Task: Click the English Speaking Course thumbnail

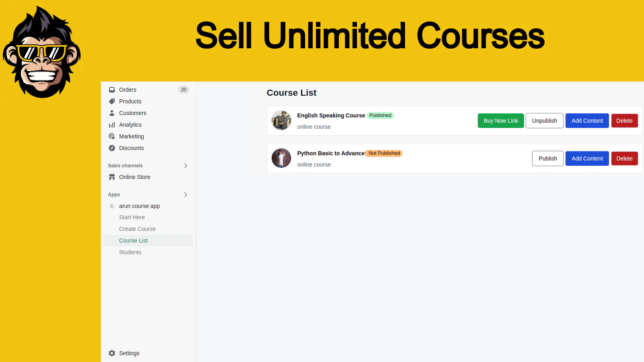Action: [281, 120]
